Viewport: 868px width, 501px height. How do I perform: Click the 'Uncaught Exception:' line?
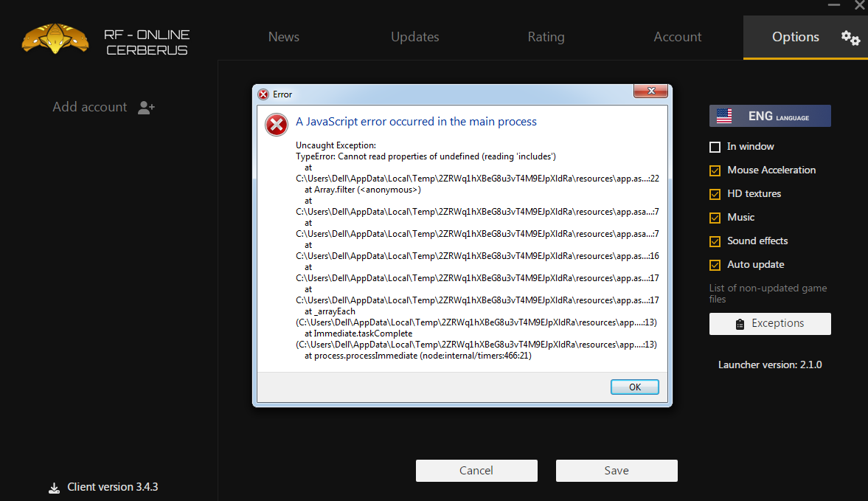(336, 145)
